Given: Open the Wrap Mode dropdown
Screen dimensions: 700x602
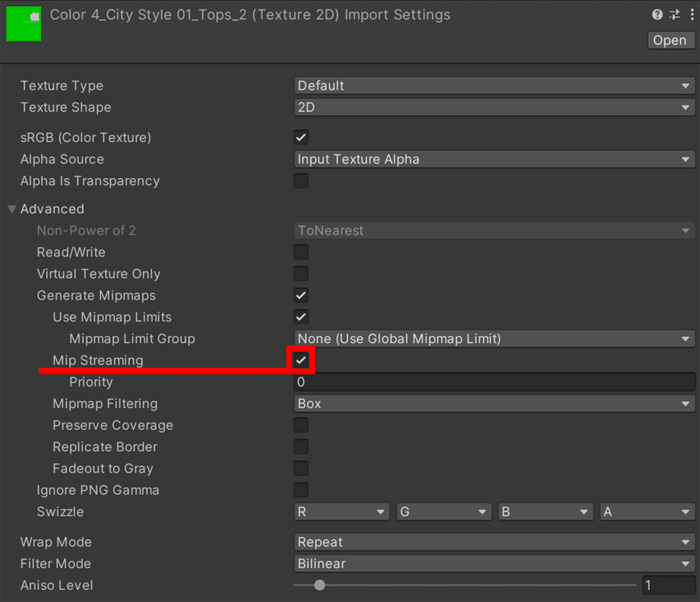Looking at the screenshot, I should pyautogui.click(x=494, y=542).
